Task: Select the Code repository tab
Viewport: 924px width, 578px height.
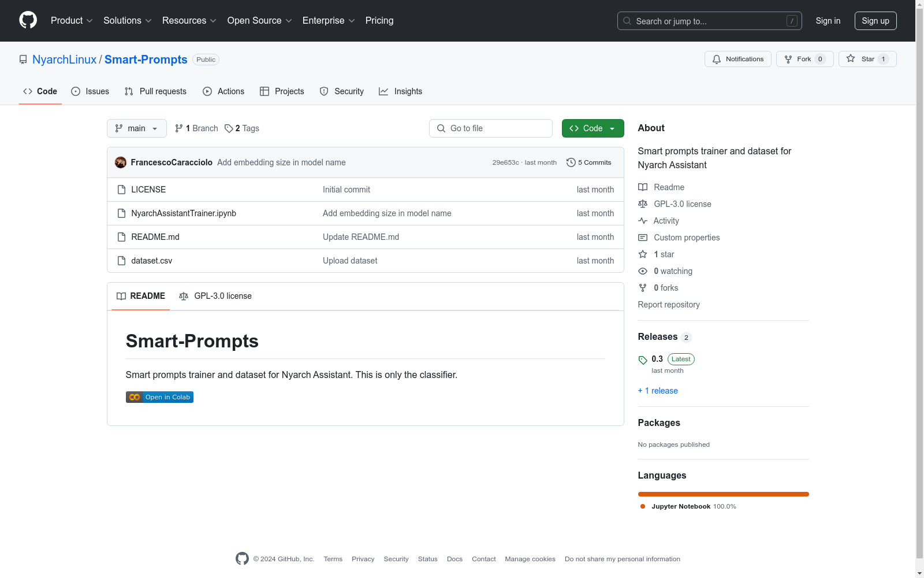Action: coord(40,91)
